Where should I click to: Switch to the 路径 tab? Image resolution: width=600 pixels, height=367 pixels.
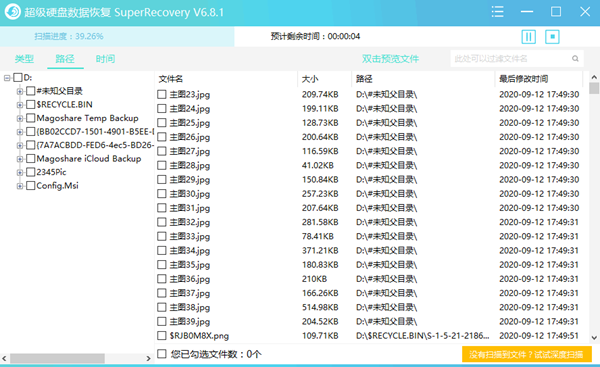[65, 59]
